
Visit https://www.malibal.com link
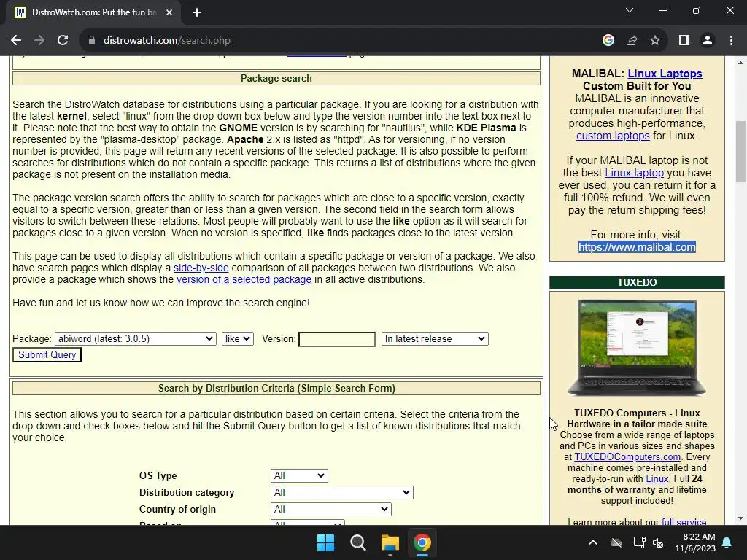[637, 247]
